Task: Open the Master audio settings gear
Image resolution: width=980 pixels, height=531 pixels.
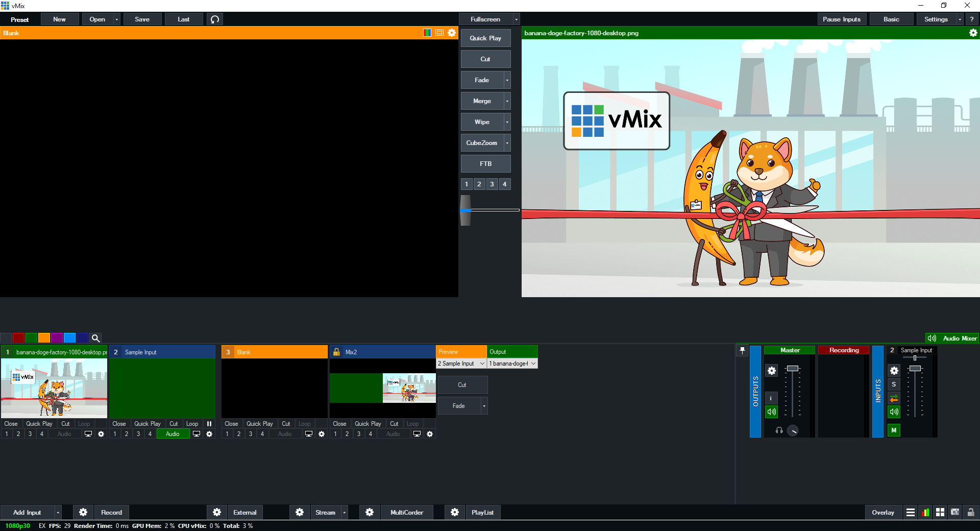Action: pos(772,371)
